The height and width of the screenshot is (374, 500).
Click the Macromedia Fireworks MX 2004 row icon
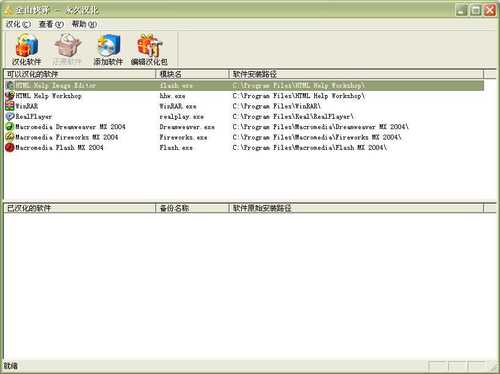point(10,137)
